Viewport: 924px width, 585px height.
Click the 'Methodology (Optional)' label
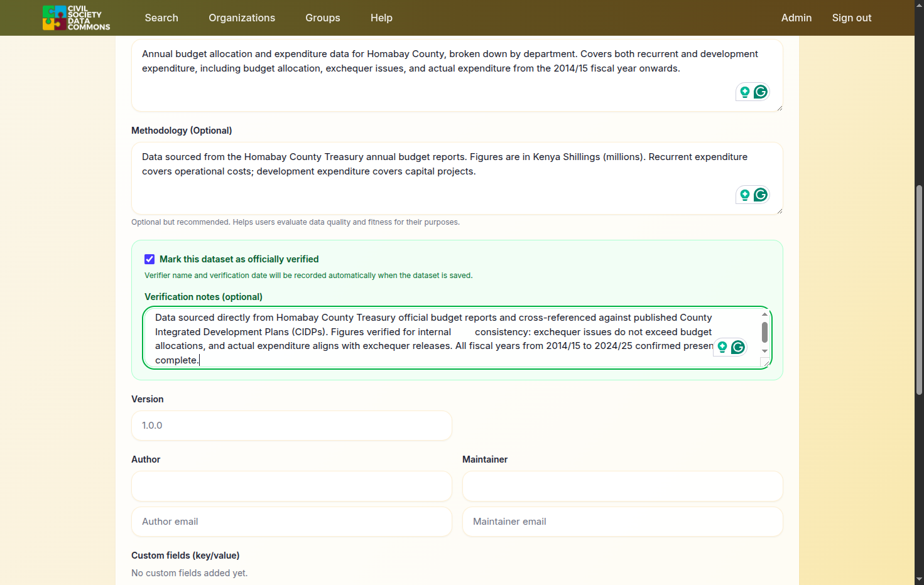[x=182, y=131]
